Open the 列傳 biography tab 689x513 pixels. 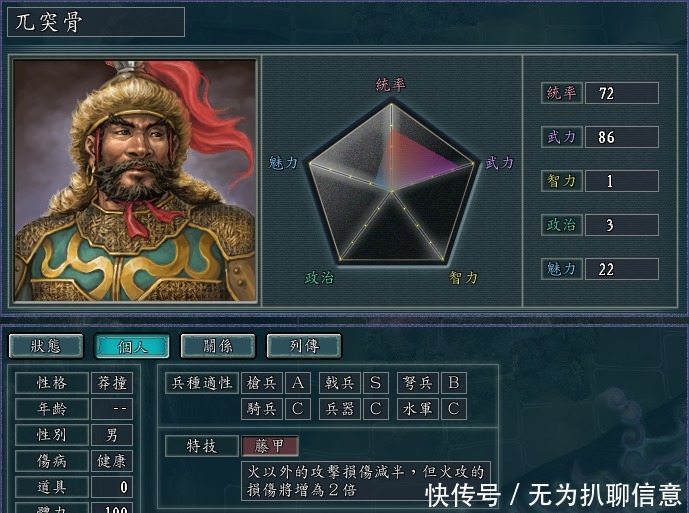pos(304,346)
